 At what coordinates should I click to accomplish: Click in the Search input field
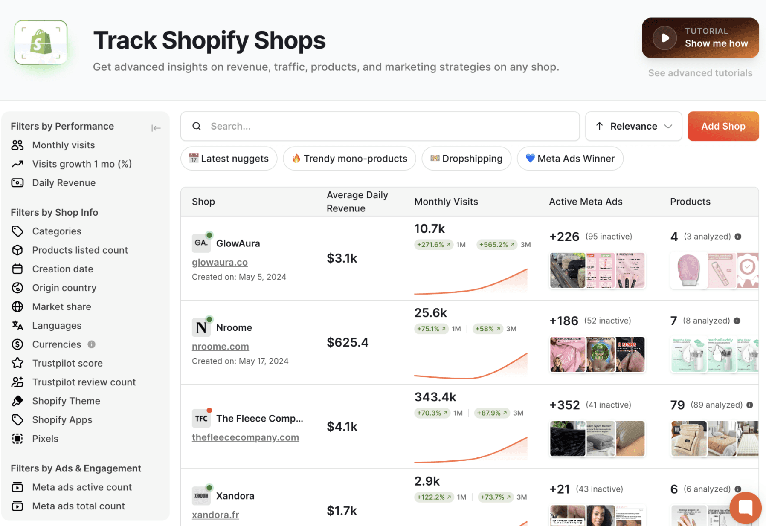click(x=380, y=126)
